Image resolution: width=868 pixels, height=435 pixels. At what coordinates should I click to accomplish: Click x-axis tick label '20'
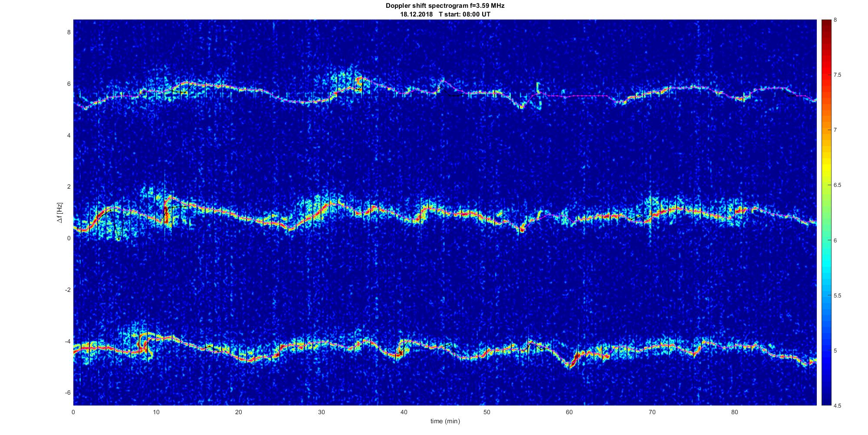coord(239,412)
